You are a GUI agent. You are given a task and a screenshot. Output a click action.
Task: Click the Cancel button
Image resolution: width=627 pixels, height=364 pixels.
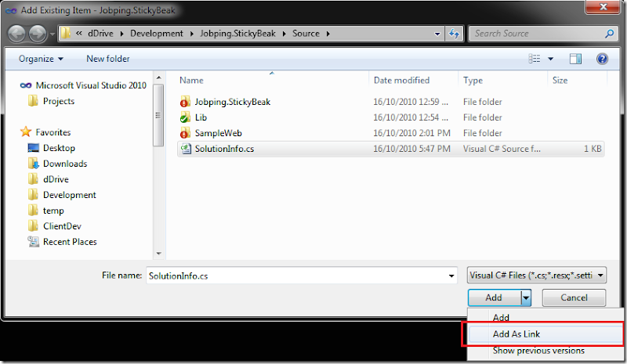(574, 297)
